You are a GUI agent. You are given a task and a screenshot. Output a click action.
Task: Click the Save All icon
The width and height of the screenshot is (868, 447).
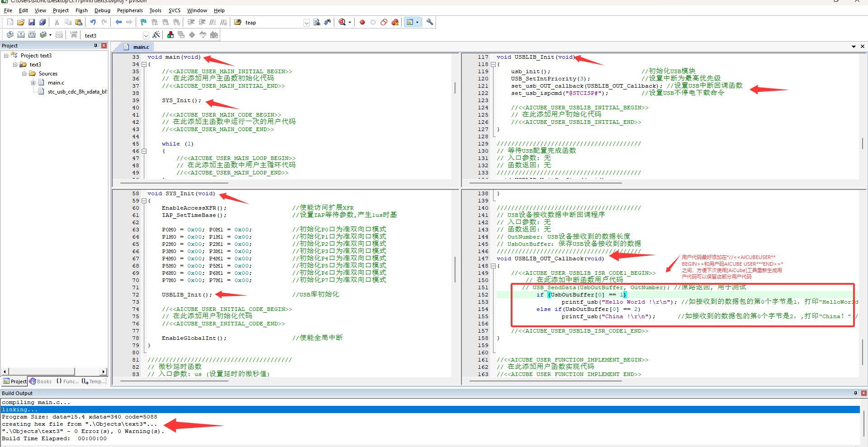tap(43, 22)
